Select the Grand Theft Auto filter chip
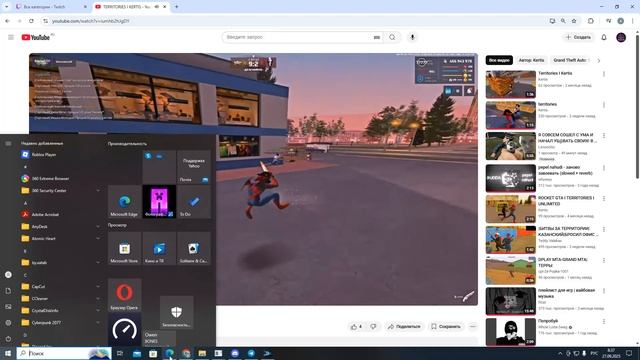Image resolution: width=640 pixels, height=360 pixels. coord(569,60)
